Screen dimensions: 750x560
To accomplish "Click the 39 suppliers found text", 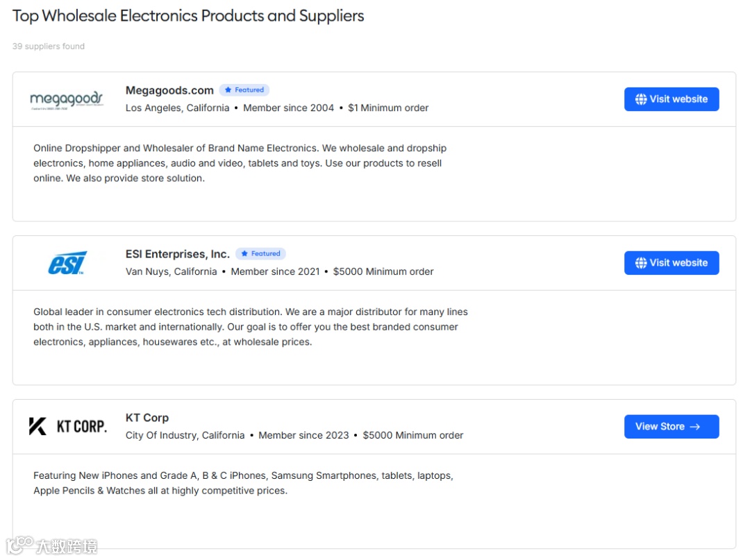I will coord(49,46).
